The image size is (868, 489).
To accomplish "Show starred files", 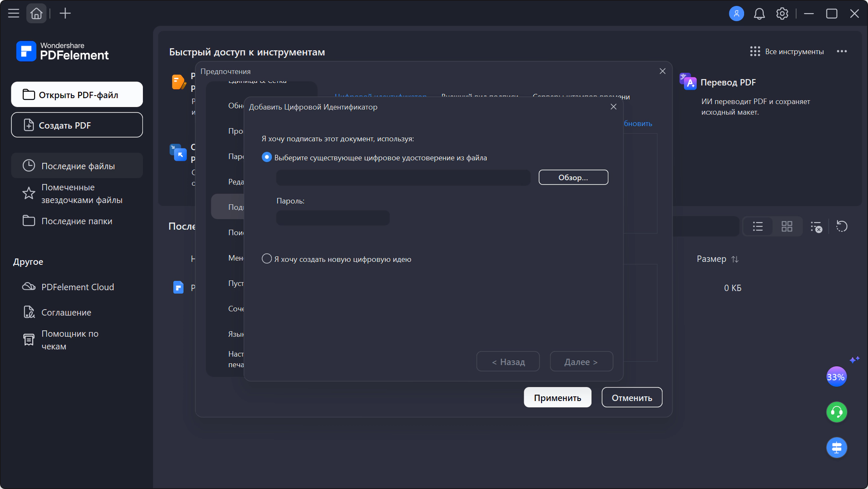I will [x=77, y=193].
